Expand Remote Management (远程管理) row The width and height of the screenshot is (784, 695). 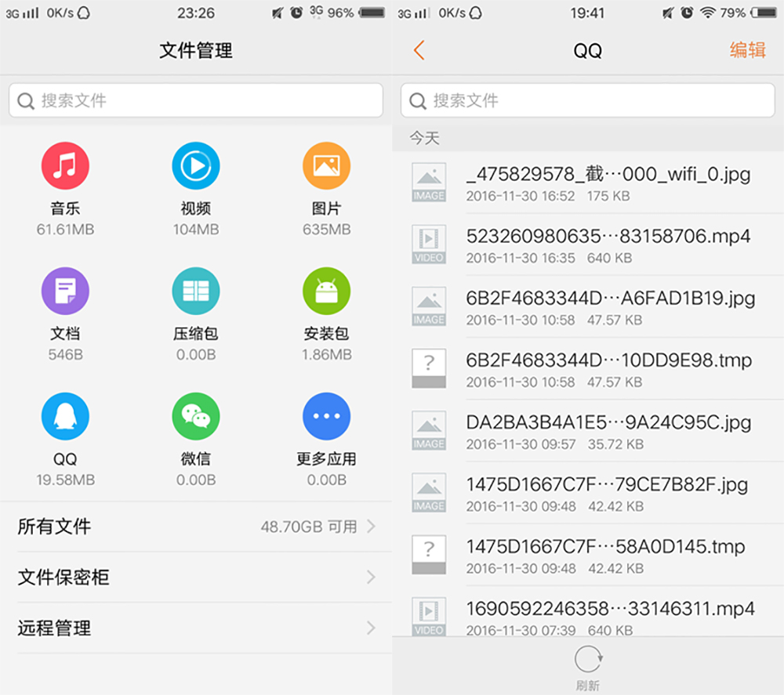pos(196,628)
